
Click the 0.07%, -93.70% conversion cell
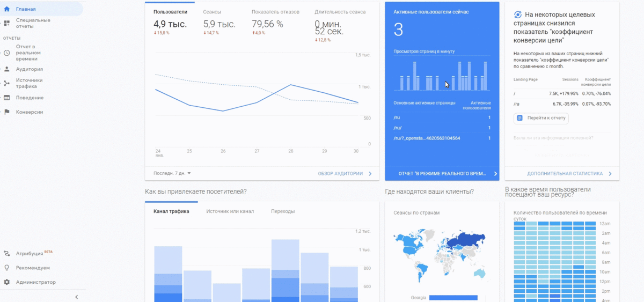click(x=597, y=104)
